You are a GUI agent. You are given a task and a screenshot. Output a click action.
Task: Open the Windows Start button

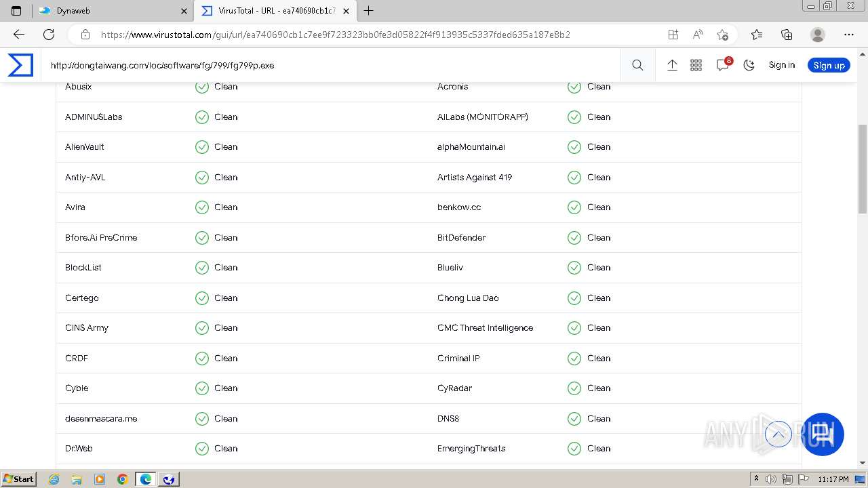tap(19, 479)
